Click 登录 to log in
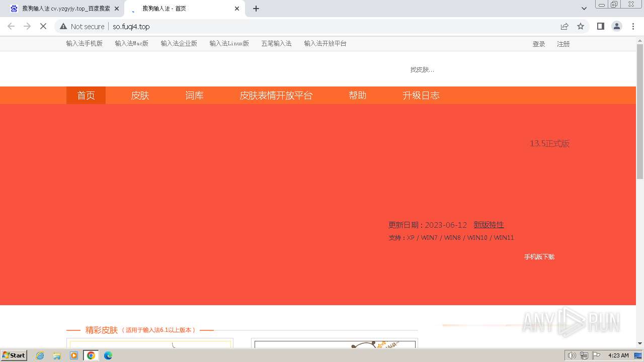The width and height of the screenshot is (644, 362). [x=539, y=44]
